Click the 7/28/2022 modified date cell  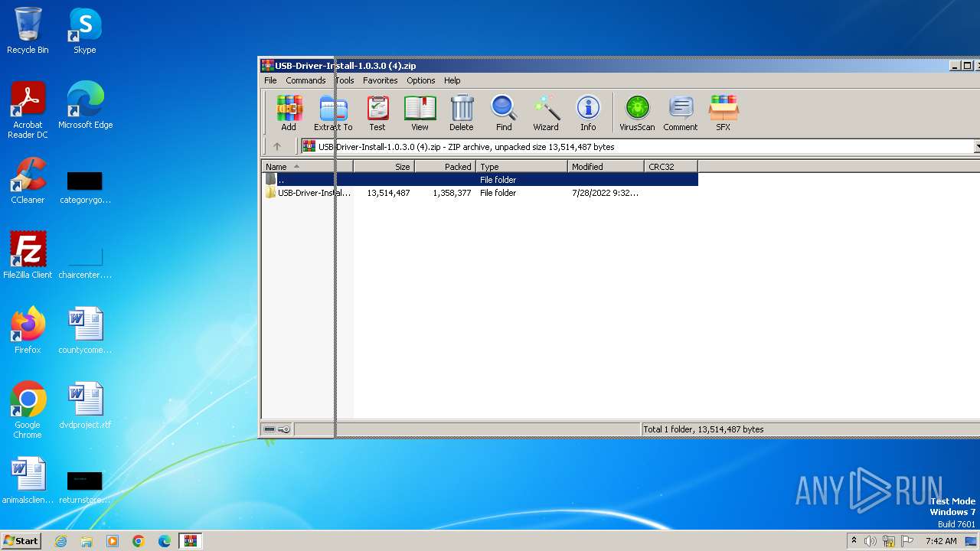(605, 193)
